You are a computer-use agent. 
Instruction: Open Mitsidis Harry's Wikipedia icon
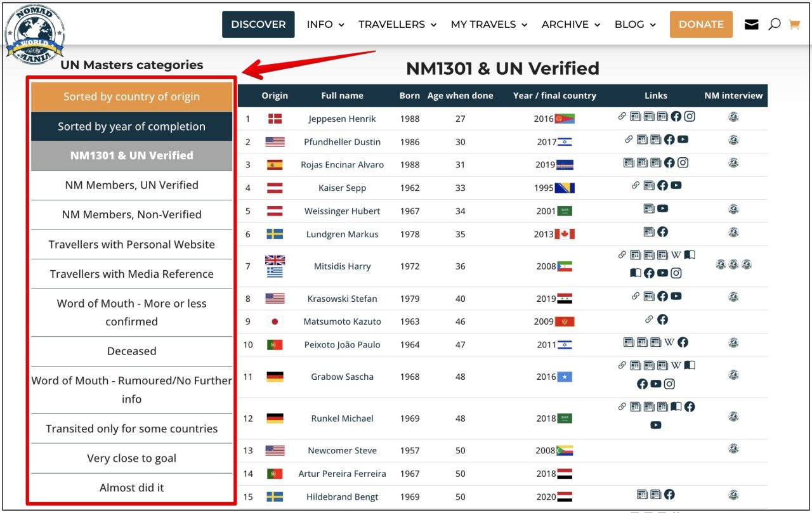click(677, 254)
